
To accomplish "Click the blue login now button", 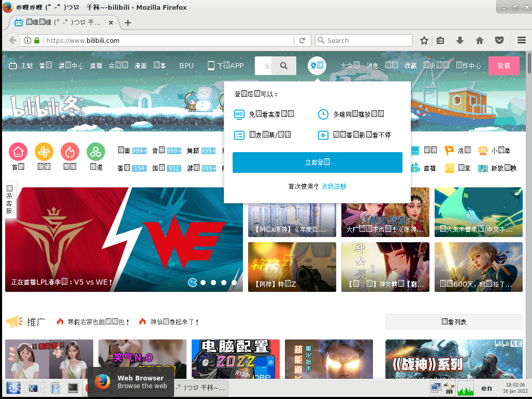I will [317, 162].
